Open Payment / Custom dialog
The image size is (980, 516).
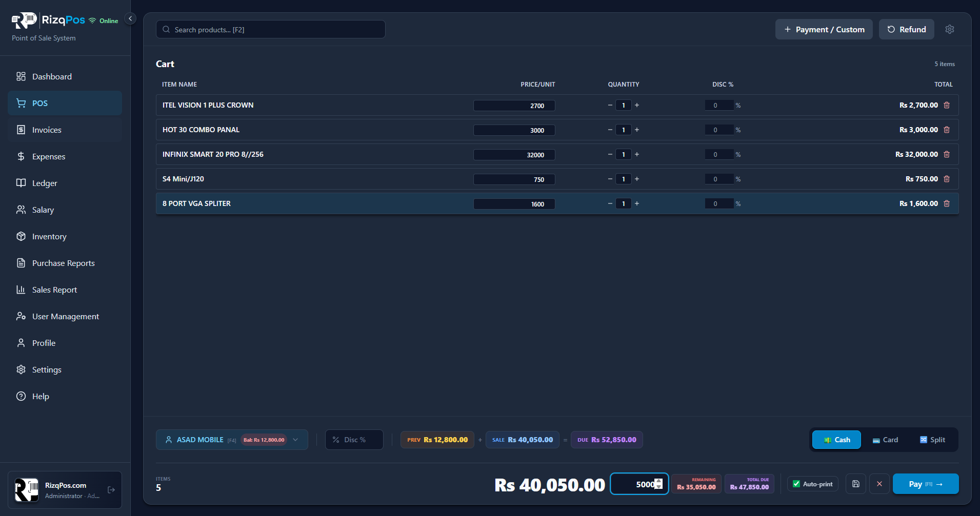(x=824, y=29)
